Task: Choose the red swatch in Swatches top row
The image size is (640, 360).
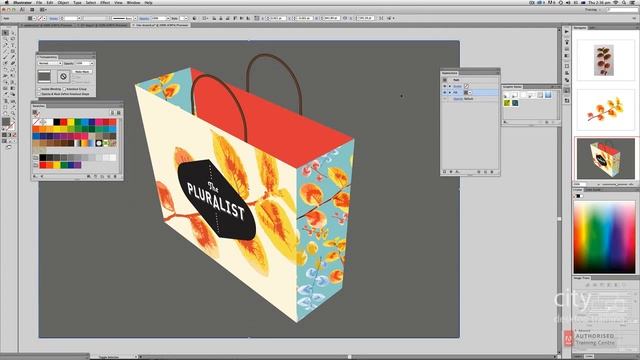Action: click(63, 122)
